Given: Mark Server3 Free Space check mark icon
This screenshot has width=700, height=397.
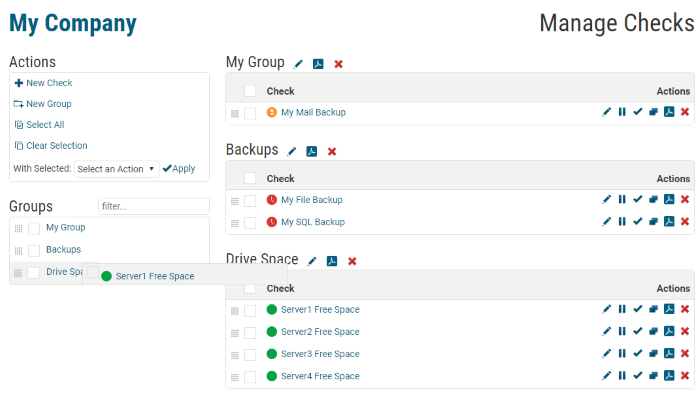Looking at the screenshot, I should [638, 354].
